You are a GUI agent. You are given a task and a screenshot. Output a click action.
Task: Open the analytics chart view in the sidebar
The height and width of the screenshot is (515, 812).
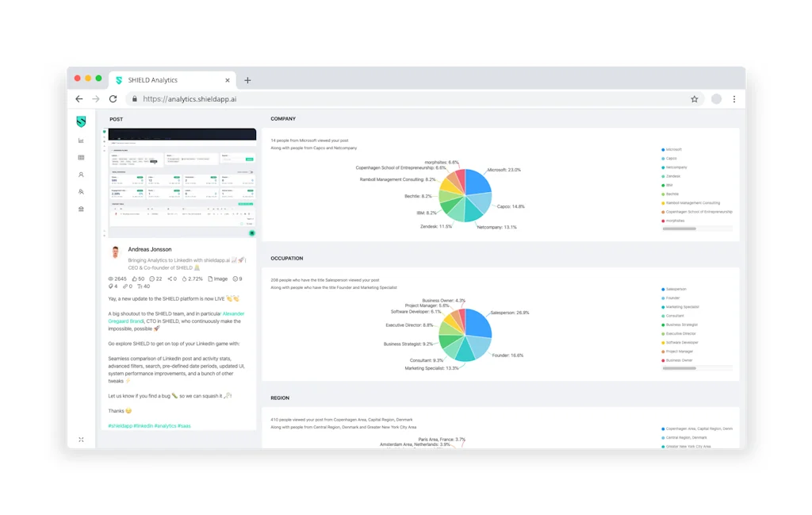click(81, 139)
